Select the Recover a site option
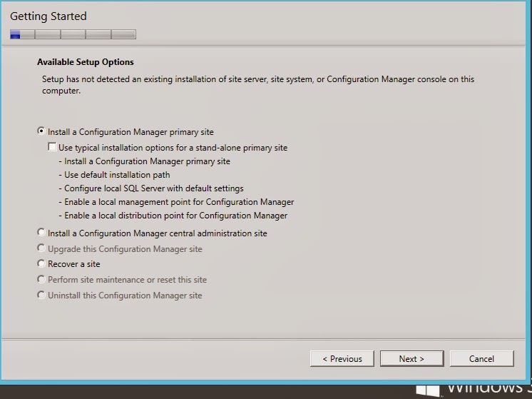This screenshot has width=532, height=399. [41, 263]
